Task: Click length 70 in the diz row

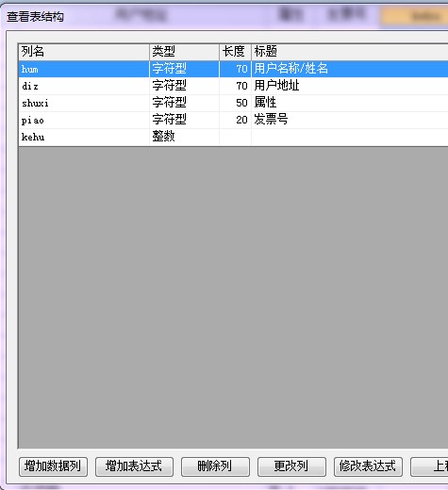Action: (x=235, y=86)
